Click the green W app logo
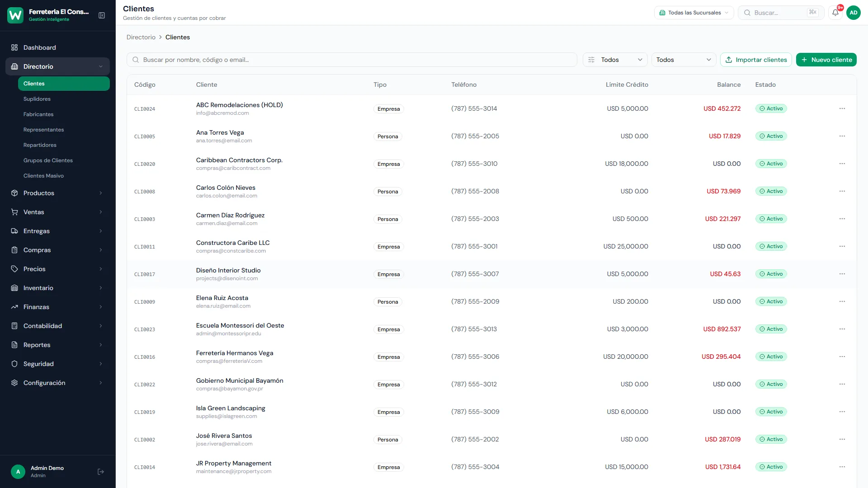 tap(15, 15)
